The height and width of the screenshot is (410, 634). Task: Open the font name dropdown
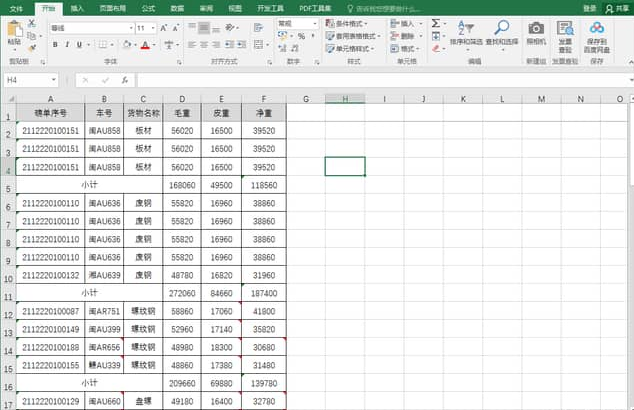[x=131, y=28]
